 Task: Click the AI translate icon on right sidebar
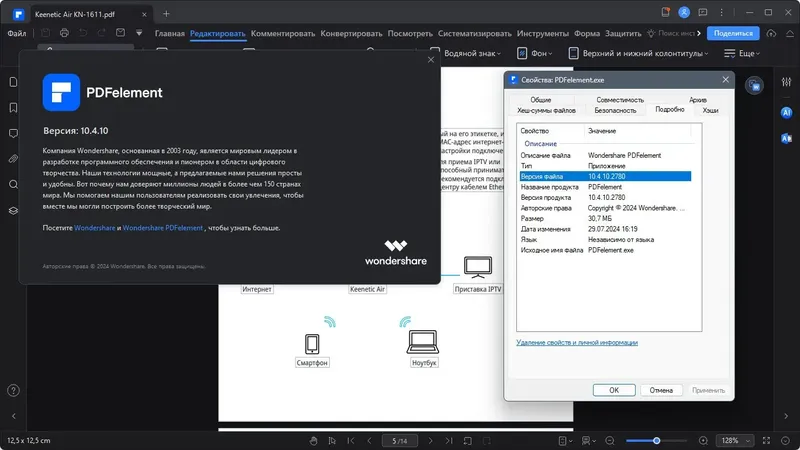(x=786, y=138)
